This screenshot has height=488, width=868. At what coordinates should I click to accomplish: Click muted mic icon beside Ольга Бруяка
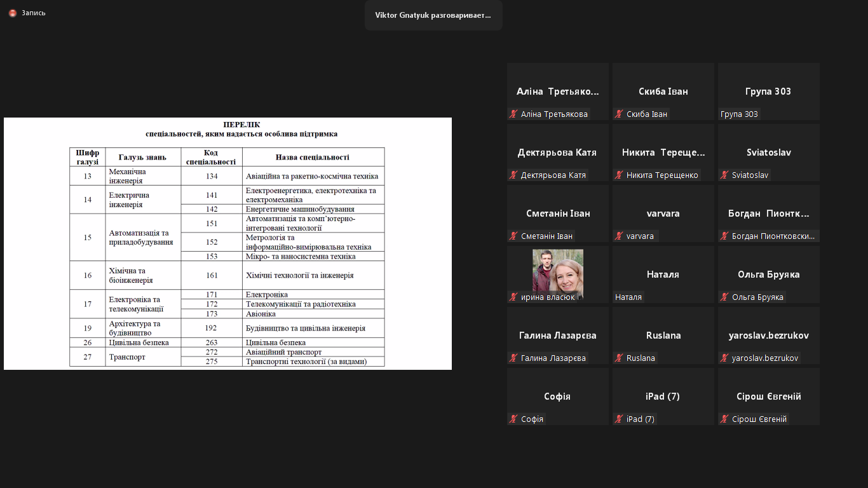[x=724, y=297]
